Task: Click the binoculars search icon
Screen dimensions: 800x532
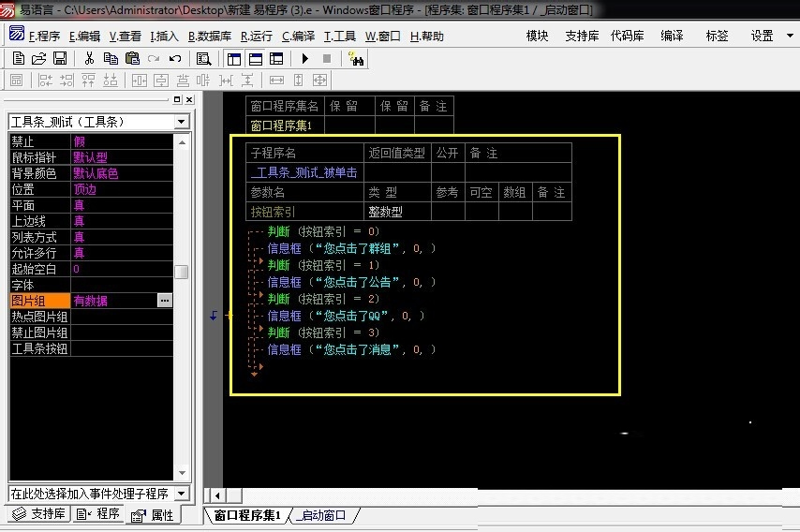Action: (356, 59)
